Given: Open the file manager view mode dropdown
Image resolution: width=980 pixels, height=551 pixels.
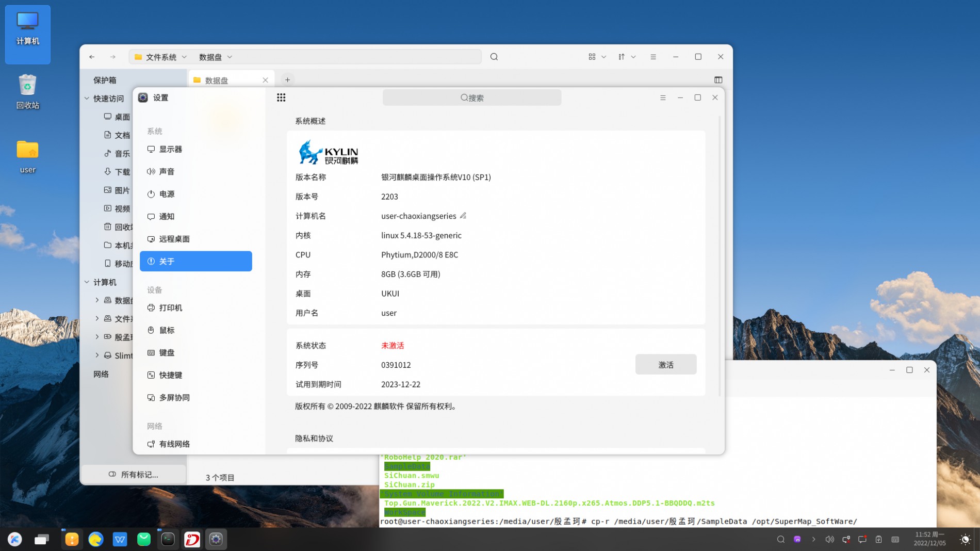Looking at the screenshot, I should [x=597, y=57].
